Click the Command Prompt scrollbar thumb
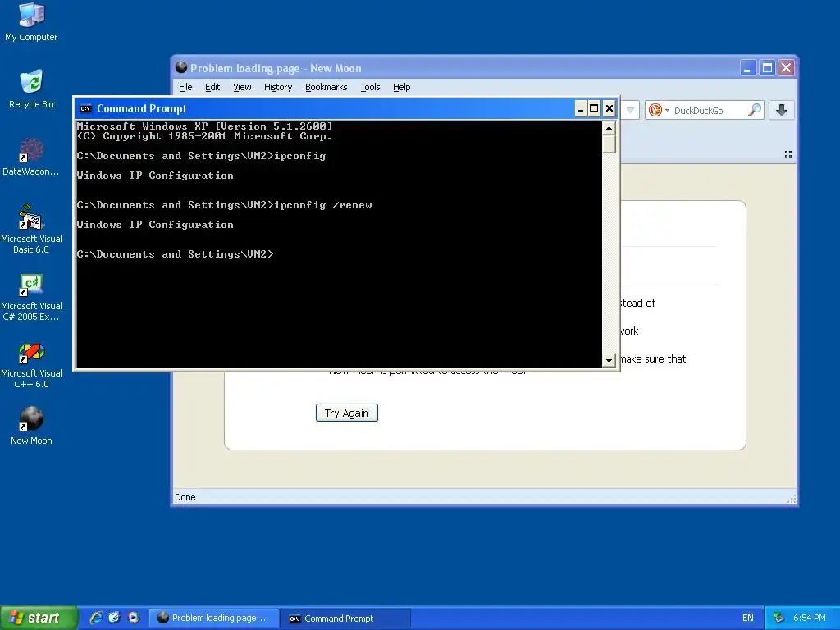This screenshot has width=840, height=630. coord(609,144)
